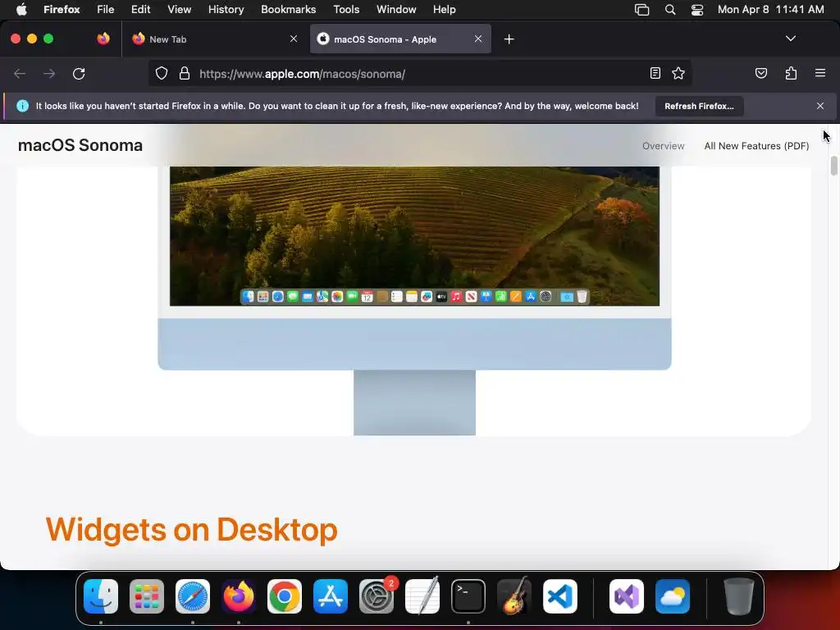Launch GarageBand from the Dock
The height and width of the screenshot is (630, 840).
(514, 596)
